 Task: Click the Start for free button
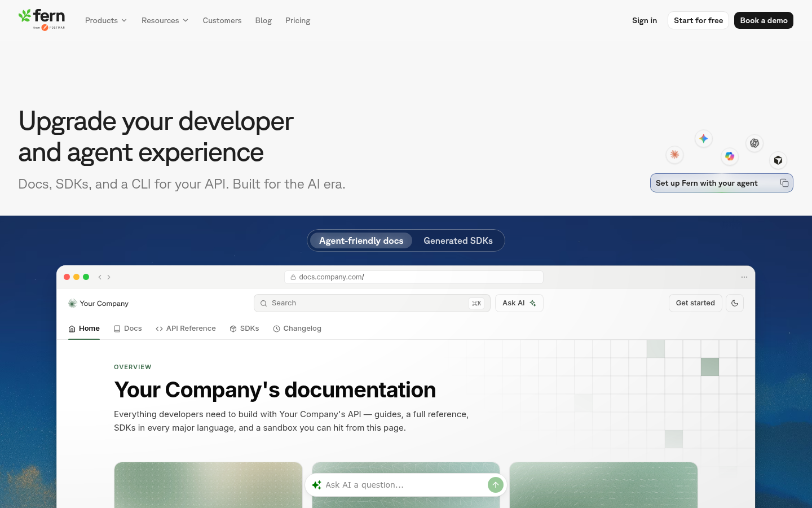(x=698, y=20)
